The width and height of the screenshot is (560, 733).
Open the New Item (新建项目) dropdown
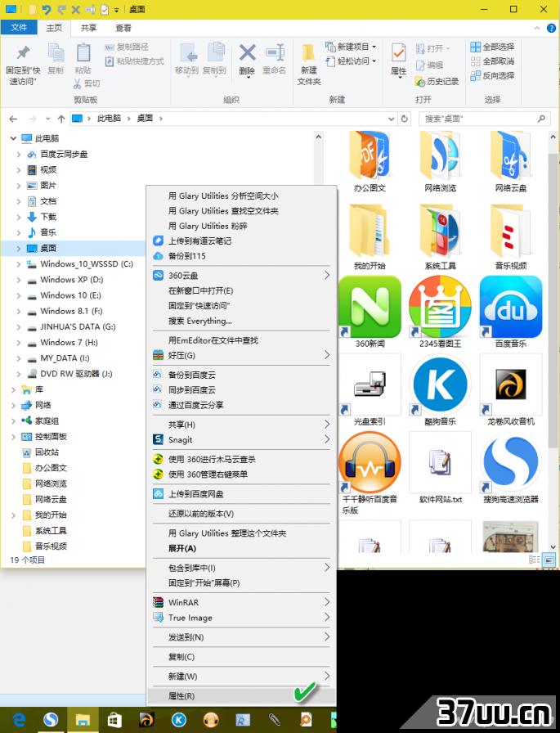(374, 47)
